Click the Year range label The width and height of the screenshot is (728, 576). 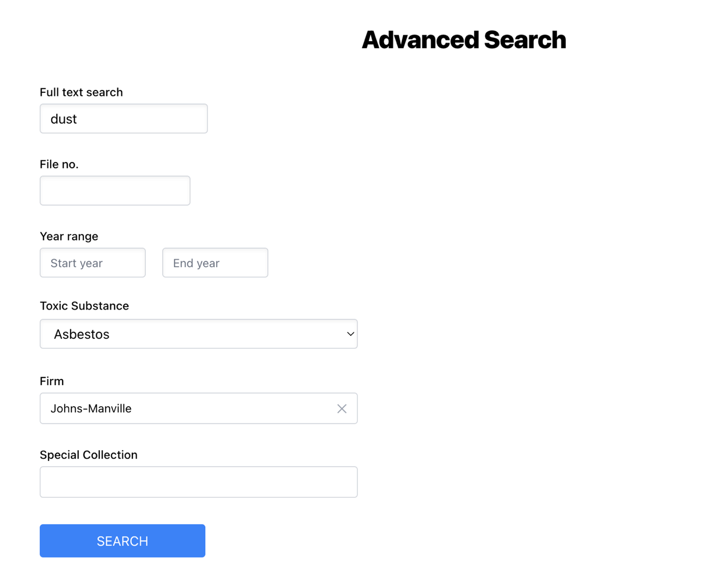(x=69, y=236)
